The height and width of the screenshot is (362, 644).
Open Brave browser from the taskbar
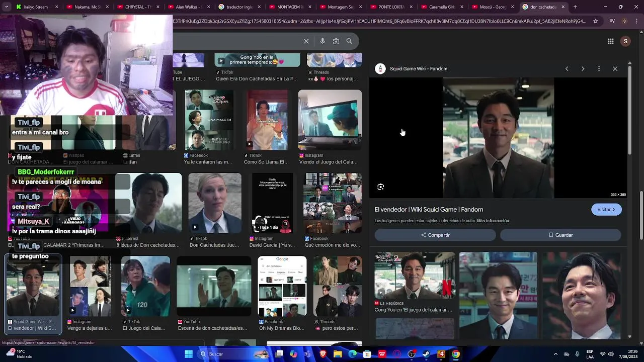click(x=323, y=354)
